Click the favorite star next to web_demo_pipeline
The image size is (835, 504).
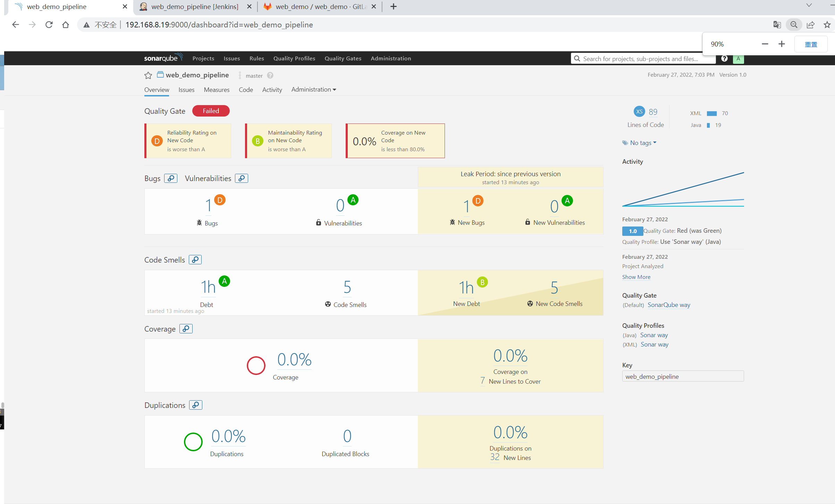[x=148, y=75]
